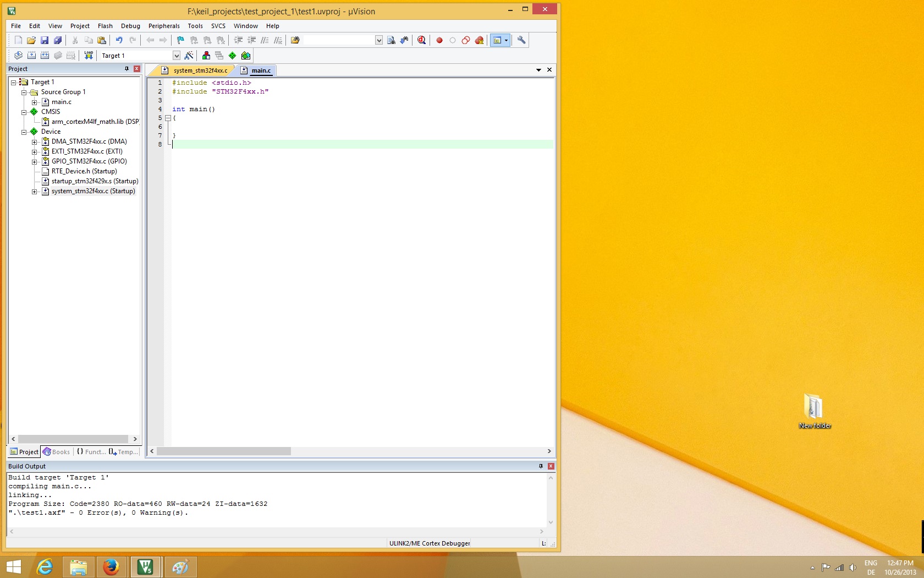The image size is (924, 578).
Task: Click the Unindent selection icon
Action: 251,40
